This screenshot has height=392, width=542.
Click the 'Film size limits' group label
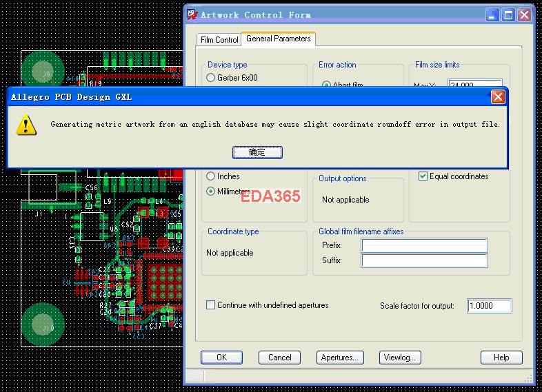[x=437, y=65]
